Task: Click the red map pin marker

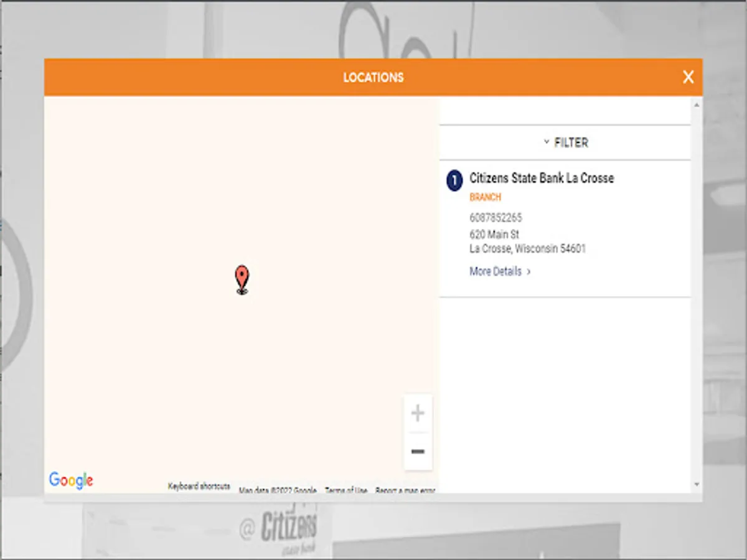Action: [x=242, y=279]
